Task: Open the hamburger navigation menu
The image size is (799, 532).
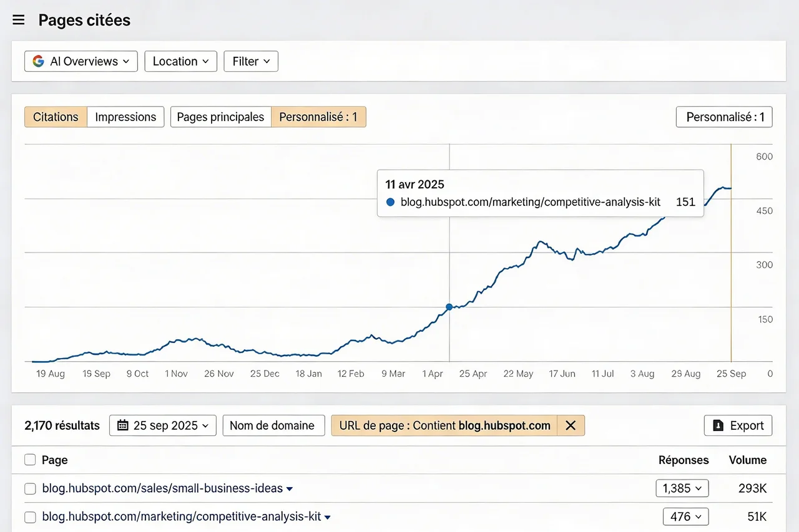Action: pos(19,20)
